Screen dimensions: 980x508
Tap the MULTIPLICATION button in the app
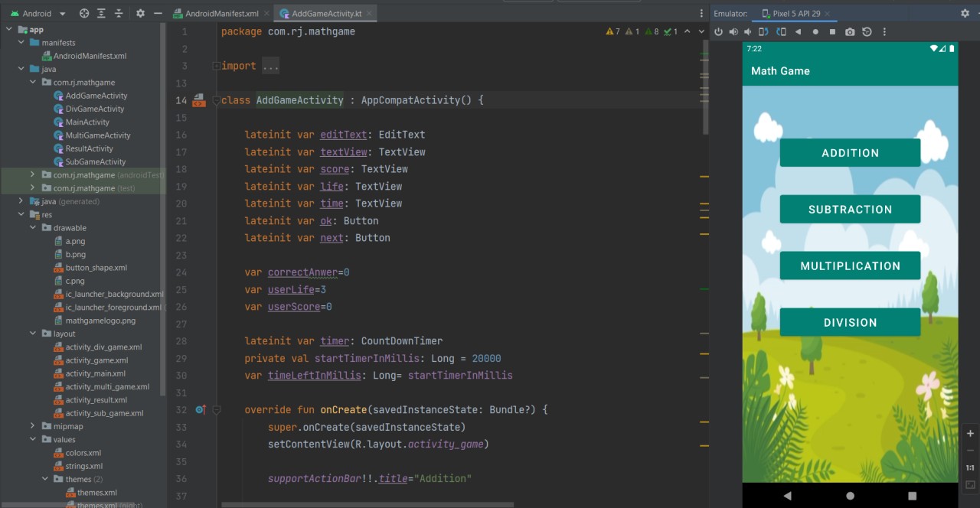click(x=850, y=266)
